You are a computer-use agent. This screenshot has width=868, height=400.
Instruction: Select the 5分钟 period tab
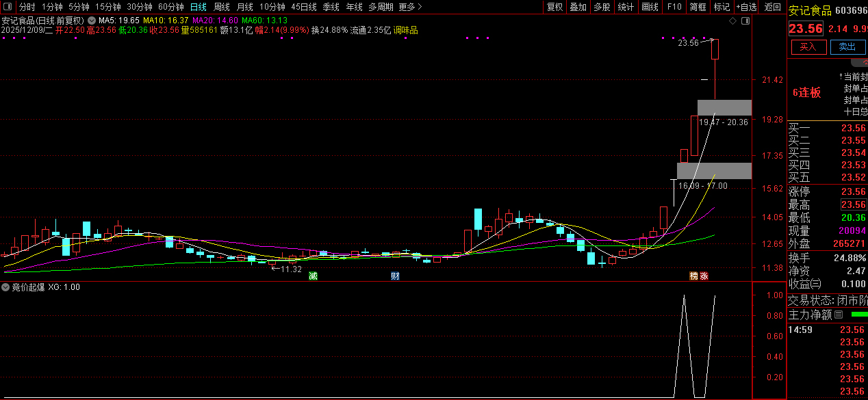[79, 7]
